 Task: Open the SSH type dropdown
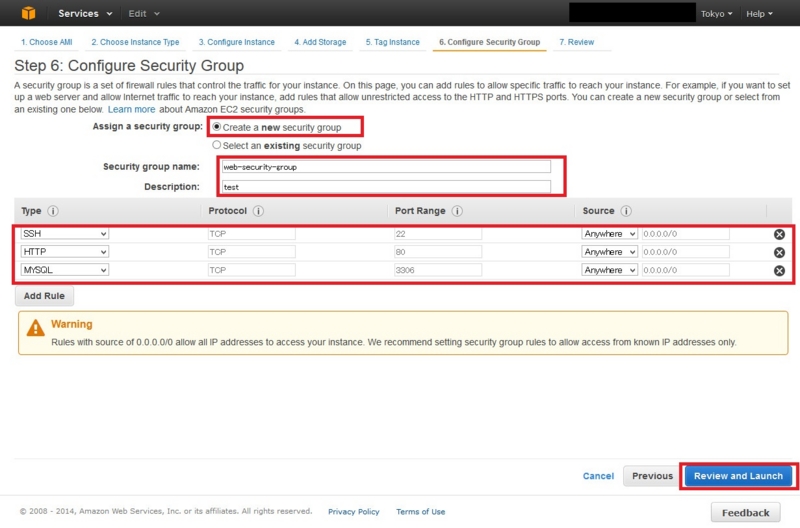[x=64, y=234]
